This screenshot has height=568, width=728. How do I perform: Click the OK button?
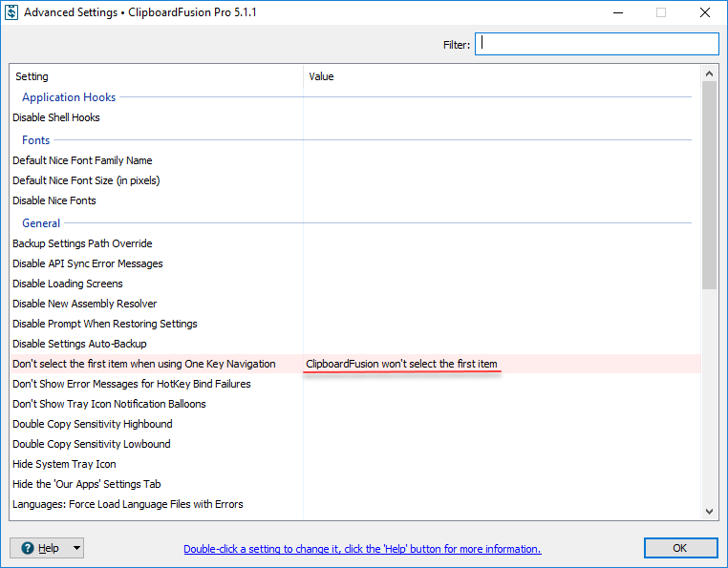coord(680,548)
